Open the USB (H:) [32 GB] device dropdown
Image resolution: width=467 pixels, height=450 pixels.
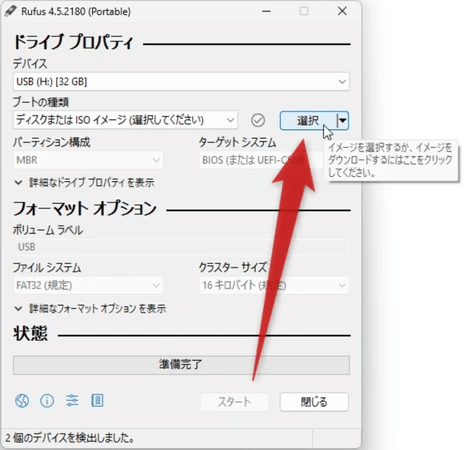[181, 81]
